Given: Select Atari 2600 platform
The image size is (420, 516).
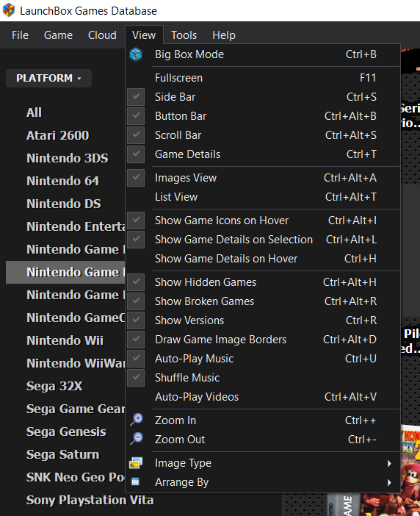Looking at the screenshot, I should pyautogui.click(x=57, y=135).
